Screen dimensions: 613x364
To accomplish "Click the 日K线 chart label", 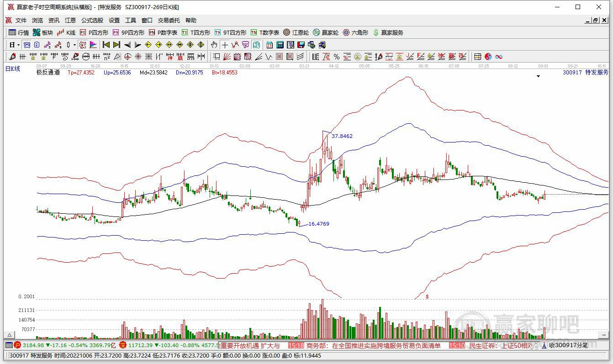I will pos(13,69).
